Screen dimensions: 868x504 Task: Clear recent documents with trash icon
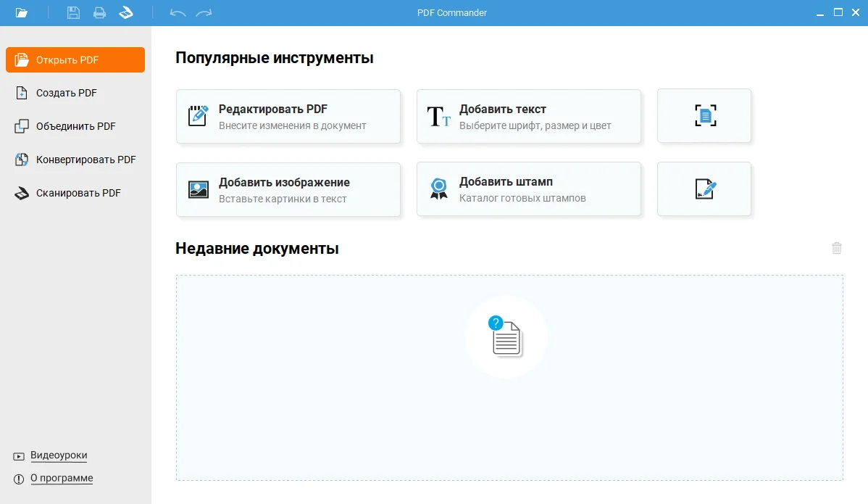point(837,248)
